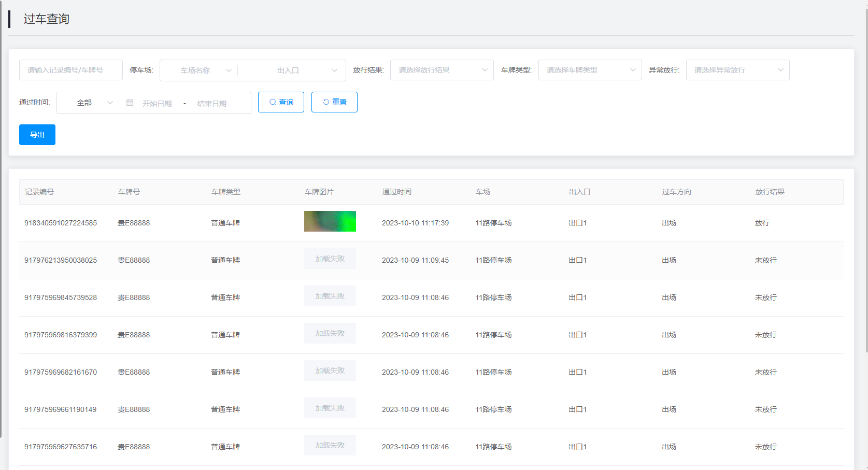
Task: Click the 通过时间 column header
Action: tap(397, 192)
